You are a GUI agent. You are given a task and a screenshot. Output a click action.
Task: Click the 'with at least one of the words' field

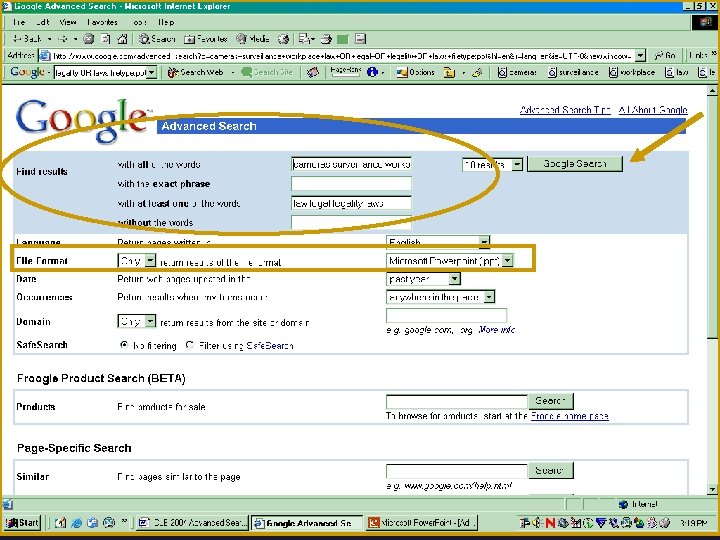point(351,203)
